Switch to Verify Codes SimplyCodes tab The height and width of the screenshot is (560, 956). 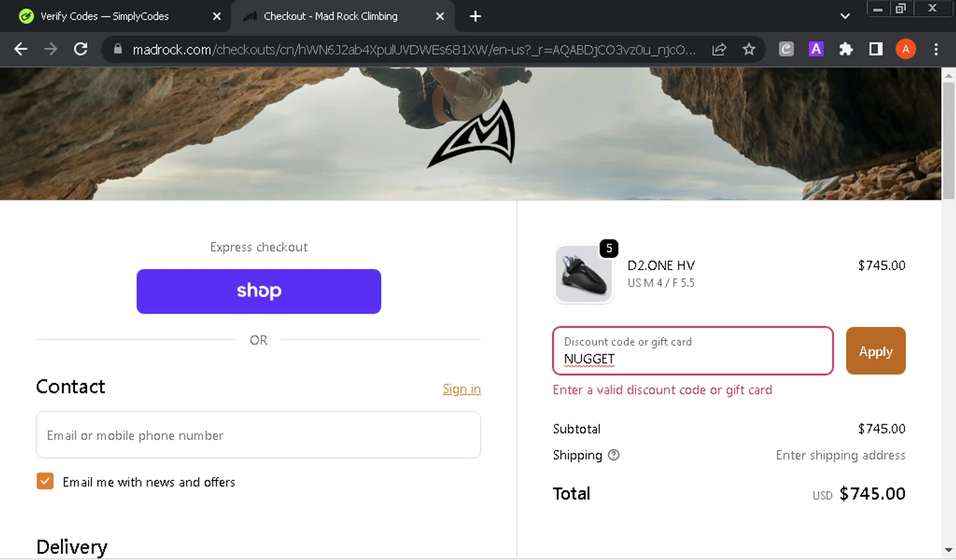point(115,17)
